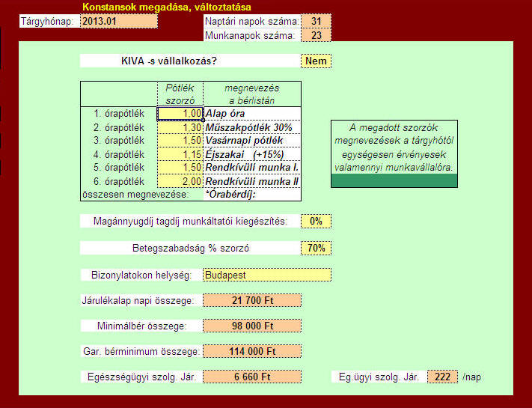Select 4. órapótlék multiplier 1,15 cell
The width and height of the screenshot is (532, 408).
point(180,154)
